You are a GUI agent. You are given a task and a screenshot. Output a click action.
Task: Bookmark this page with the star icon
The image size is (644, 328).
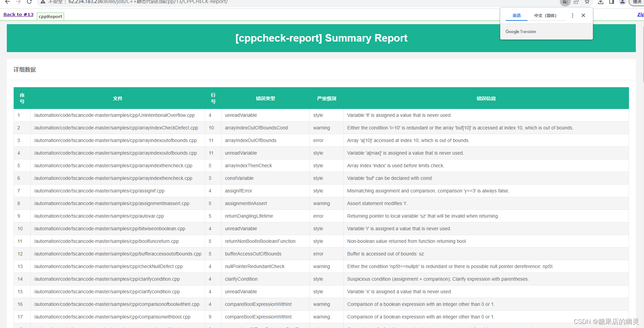[587, 2]
